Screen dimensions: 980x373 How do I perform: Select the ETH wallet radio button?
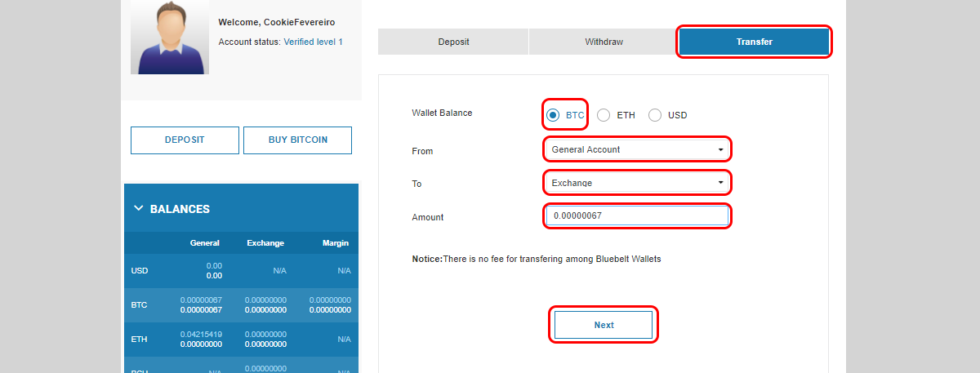tap(604, 115)
